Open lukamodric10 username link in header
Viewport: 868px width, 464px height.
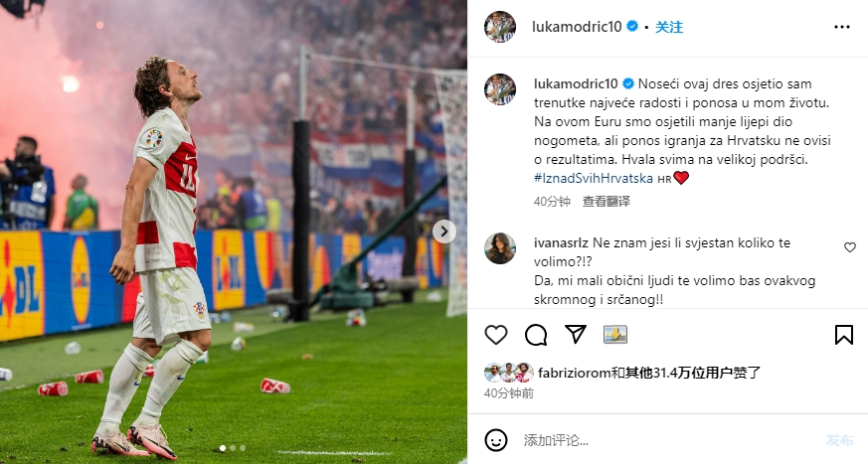click(x=577, y=27)
